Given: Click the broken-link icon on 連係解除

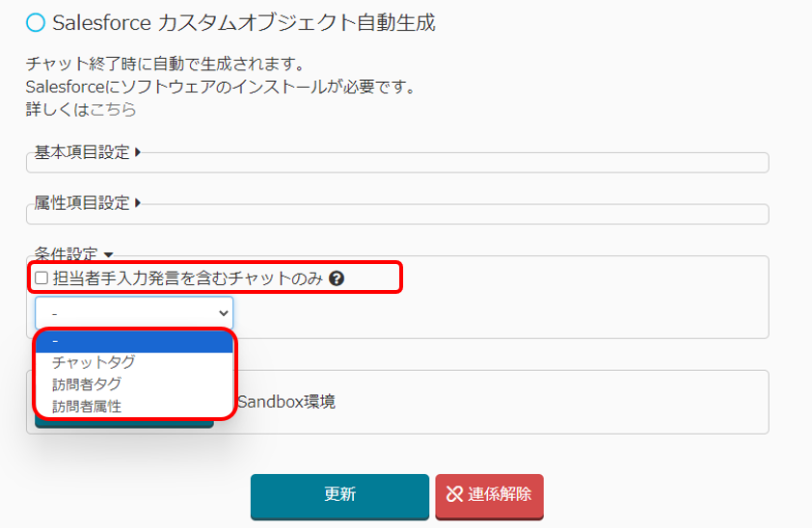Looking at the screenshot, I should [x=455, y=494].
